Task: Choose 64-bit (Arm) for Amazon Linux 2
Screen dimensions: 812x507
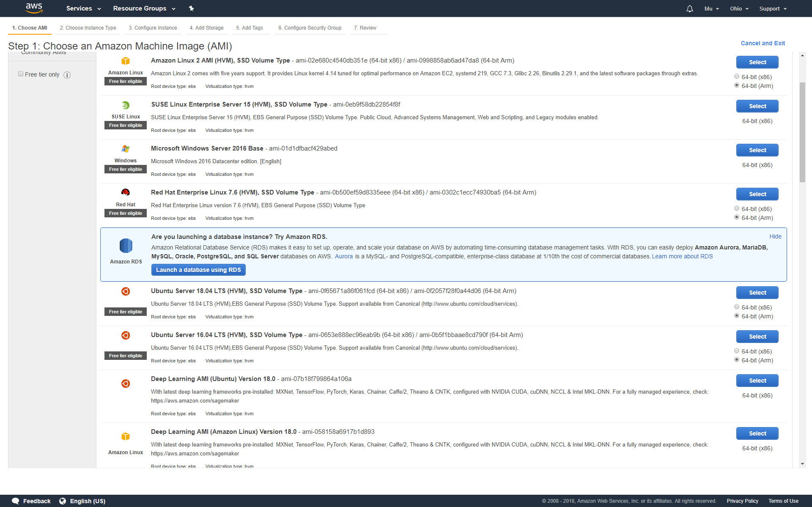Action: [x=737, y=85]
